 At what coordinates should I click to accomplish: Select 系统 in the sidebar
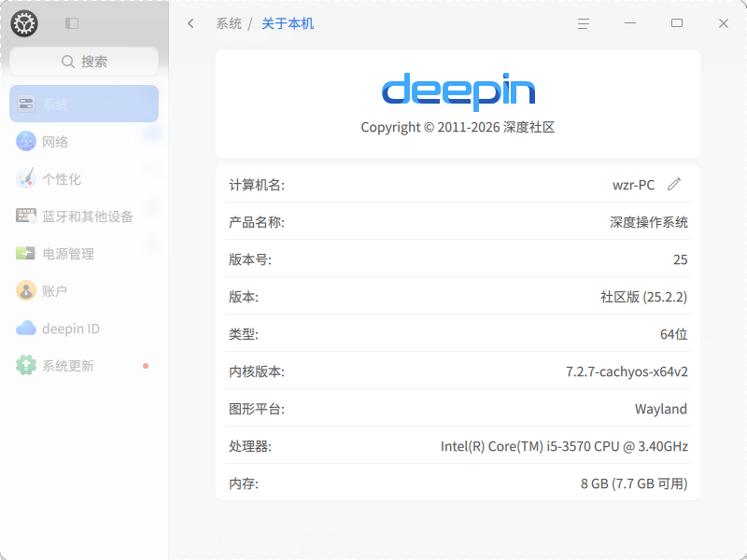point(84,104)
